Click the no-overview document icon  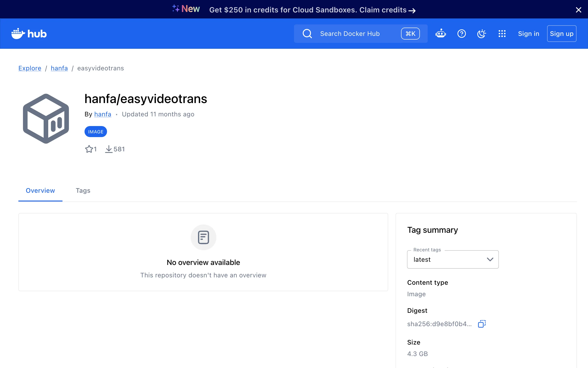coord(203,237)
